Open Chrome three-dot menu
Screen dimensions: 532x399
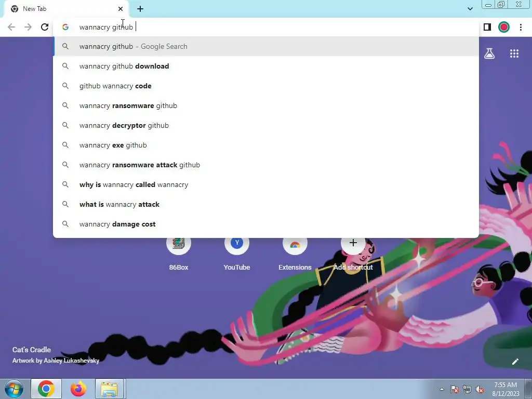click(x=521, y=27)
